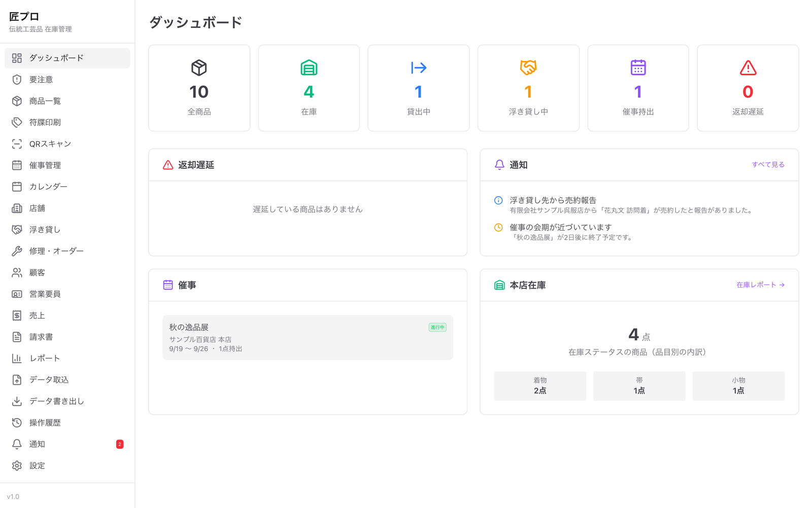Click the 浮き貸し中 label on stat card
Viewport: 812px width, 508px height.
[528, 112]
